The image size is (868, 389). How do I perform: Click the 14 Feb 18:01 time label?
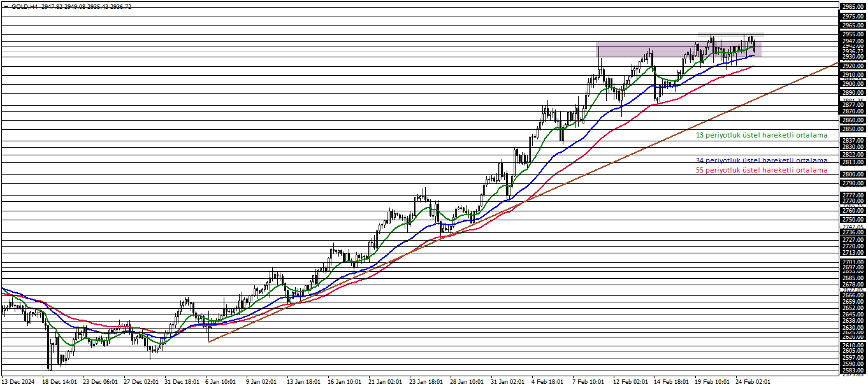671,382
